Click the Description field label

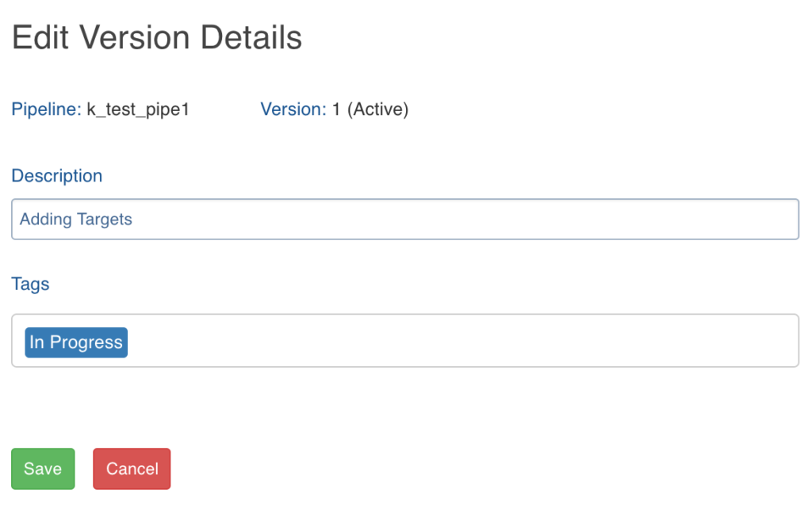pyautogui.click(x=57, y=176)
